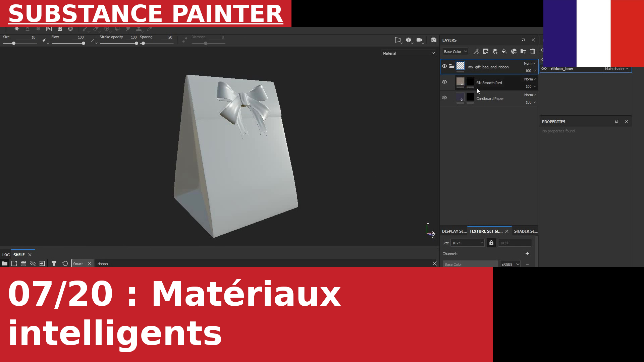
Task: Open opacity 100 dropdown of Silk Smooth Red
Action: (x=530, y=86)
